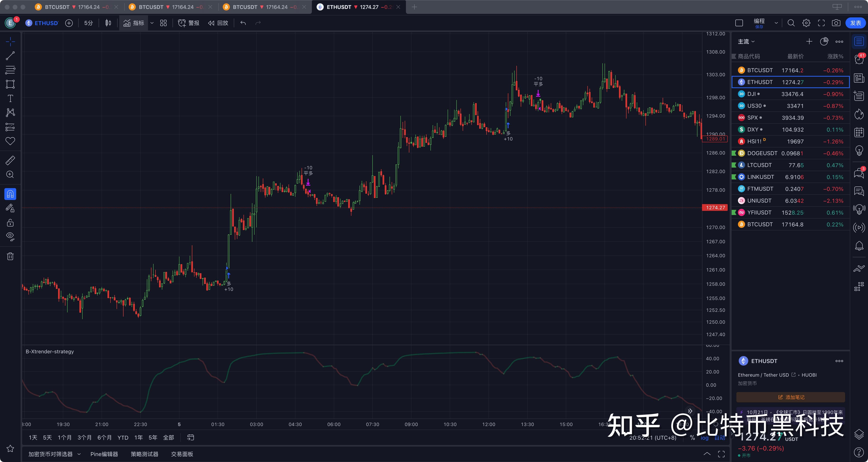
Task: Open the patterns drawing tool
Action: [x=10, y=113]
